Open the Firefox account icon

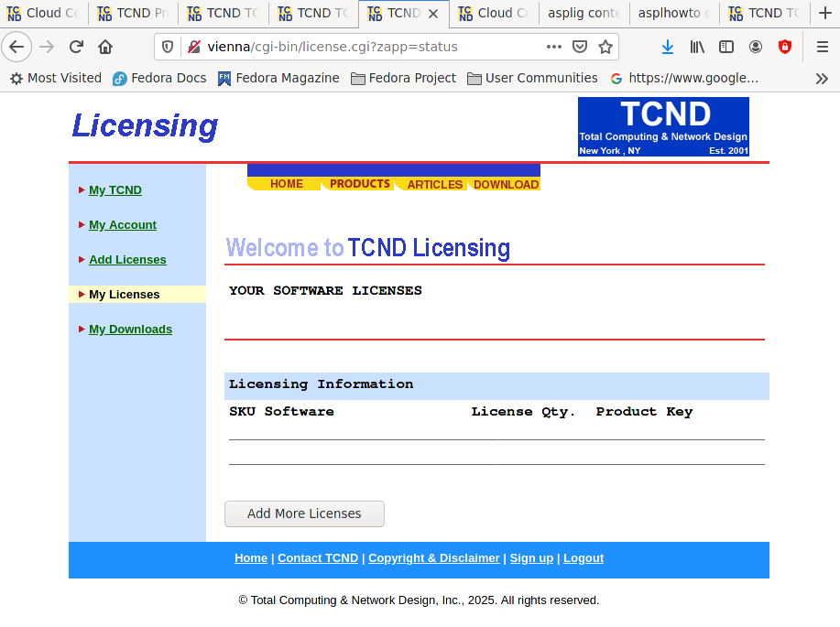pos(756,47)
